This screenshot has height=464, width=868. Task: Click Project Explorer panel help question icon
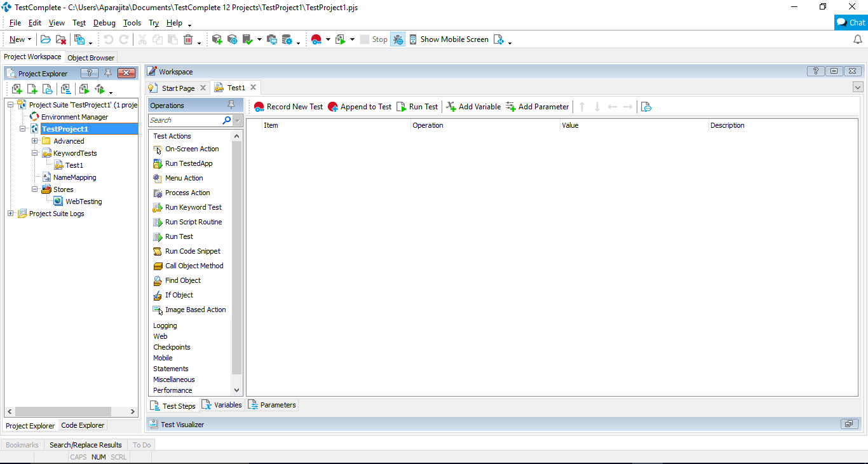click(x=90, y=73)
